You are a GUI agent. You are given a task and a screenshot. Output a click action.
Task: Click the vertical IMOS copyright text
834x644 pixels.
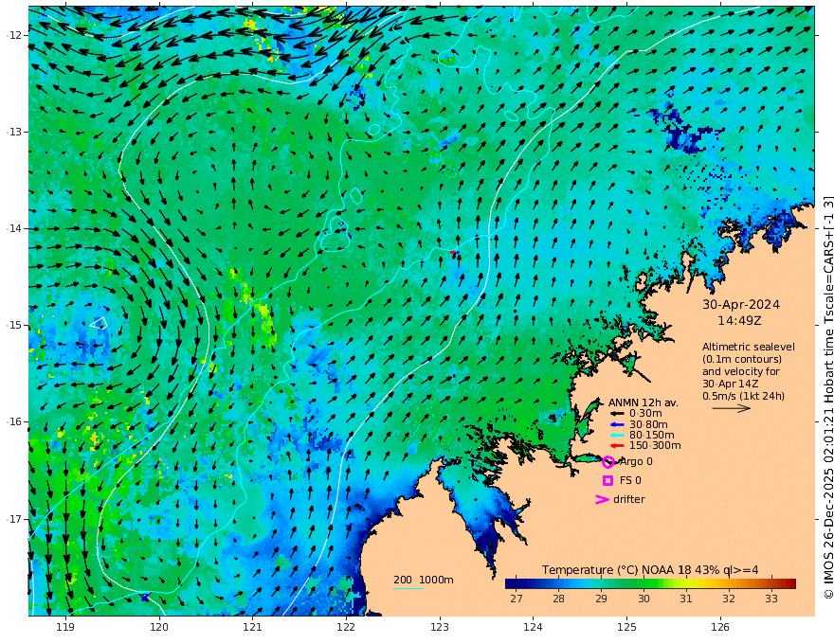(x=827, y=398)
